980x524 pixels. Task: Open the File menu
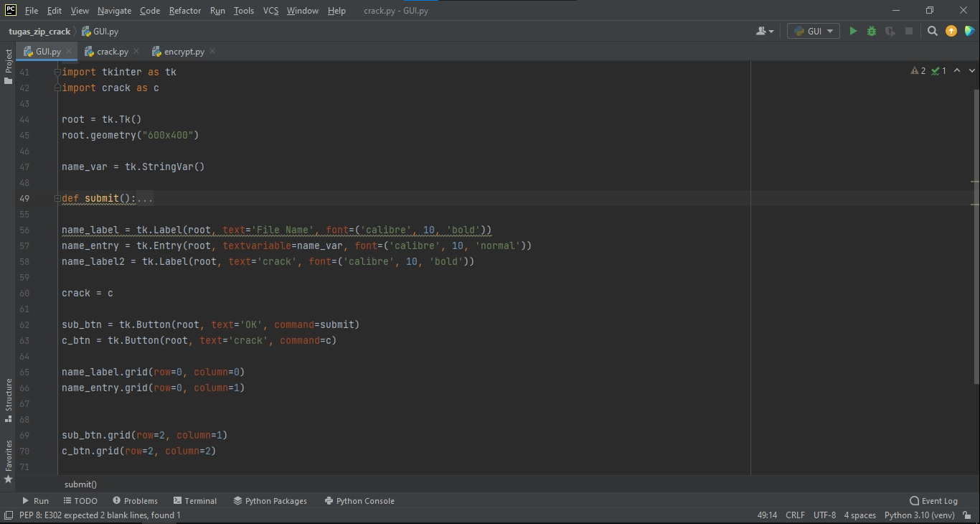(x=32, y=11)
